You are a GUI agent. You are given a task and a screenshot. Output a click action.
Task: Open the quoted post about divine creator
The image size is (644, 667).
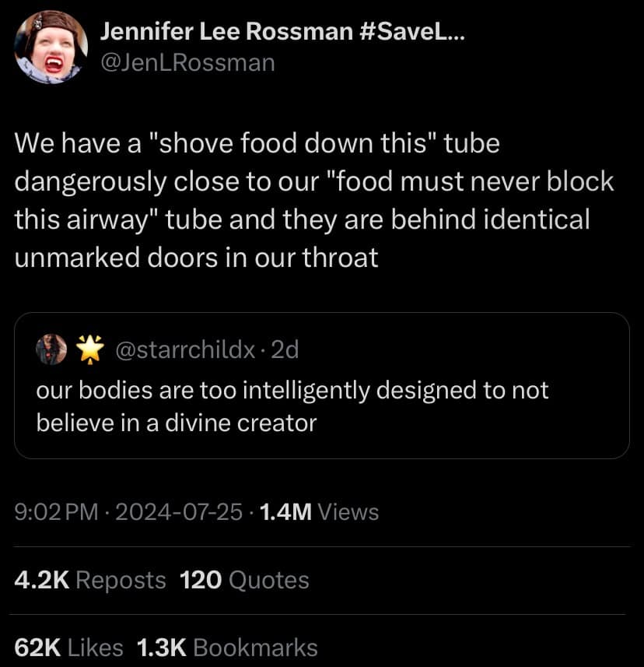pyautogui.click(x=320, y=405)
